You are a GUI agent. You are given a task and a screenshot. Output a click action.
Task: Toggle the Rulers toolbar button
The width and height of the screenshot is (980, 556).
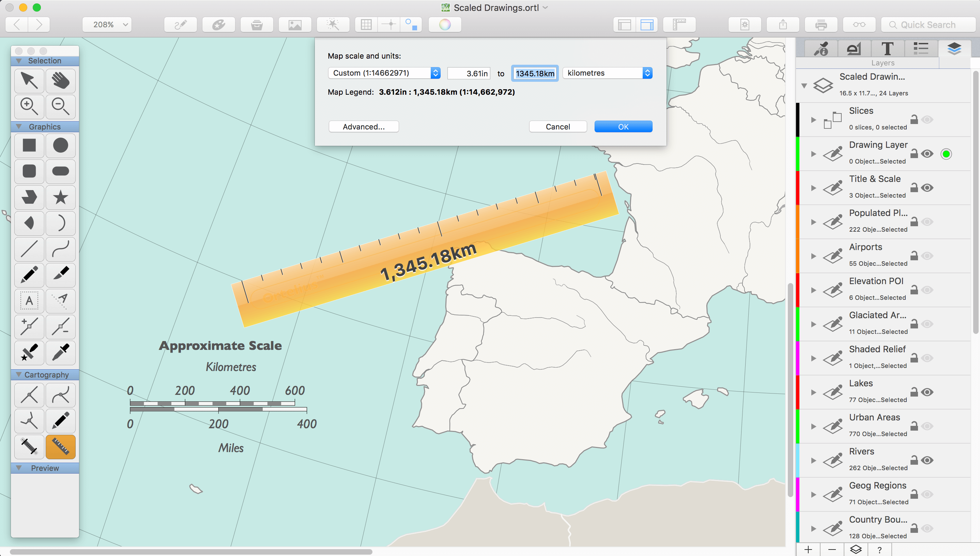[x=679, y=25]
